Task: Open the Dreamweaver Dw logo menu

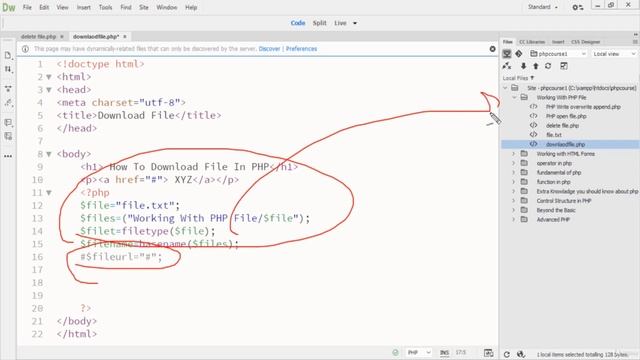Action: point(9,7)
